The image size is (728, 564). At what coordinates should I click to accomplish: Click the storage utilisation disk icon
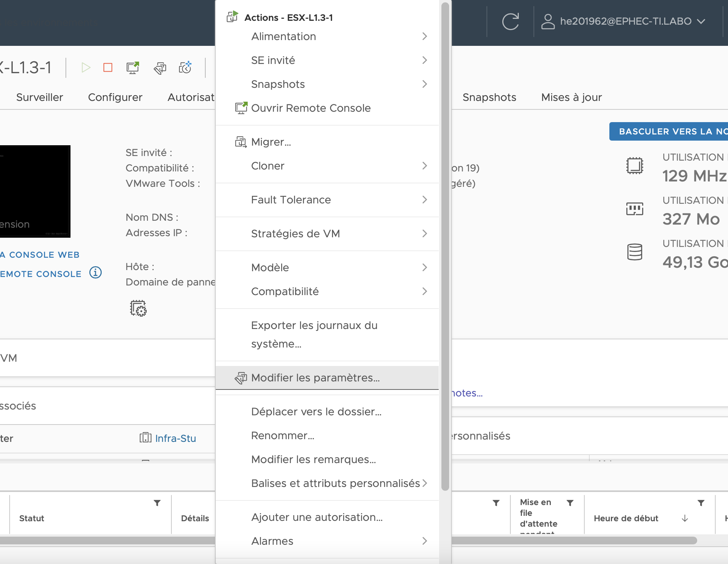[x=634, y=252]
